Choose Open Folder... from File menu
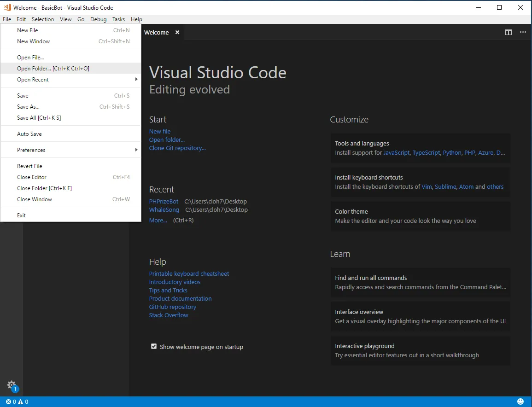The height and width of the screenshot is (407, 532). 53,69
